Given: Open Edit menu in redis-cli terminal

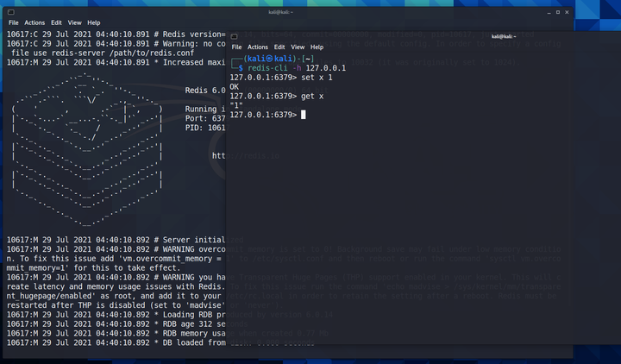Looking at the screenshot, I should click(279, 47).
